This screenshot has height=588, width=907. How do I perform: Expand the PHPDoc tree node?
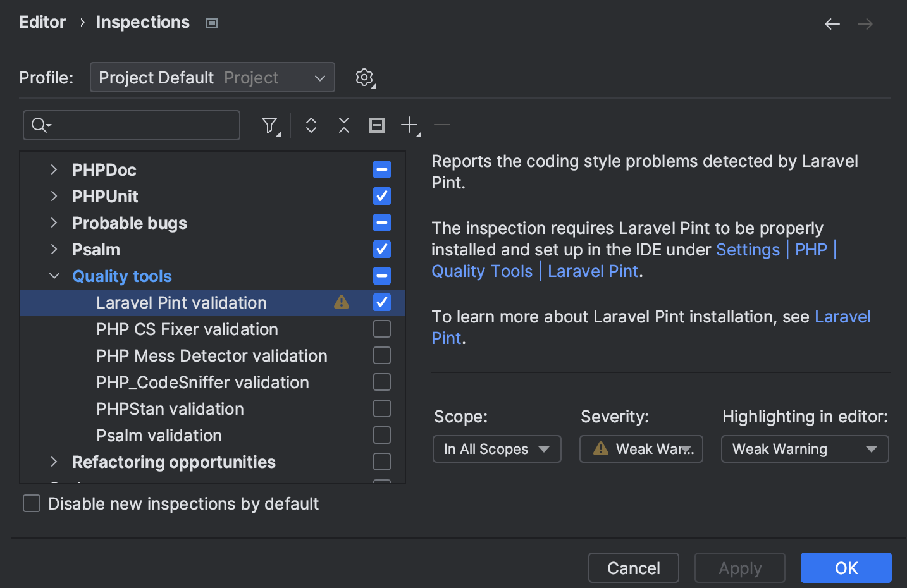point(54,169)
